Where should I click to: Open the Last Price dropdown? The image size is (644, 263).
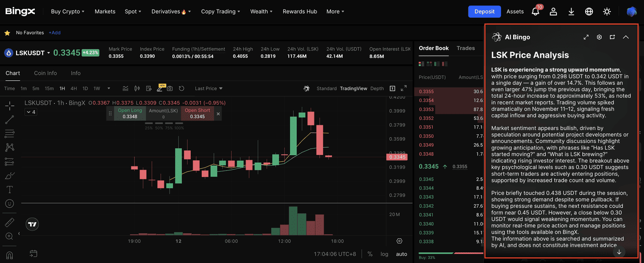pos(208,89)
